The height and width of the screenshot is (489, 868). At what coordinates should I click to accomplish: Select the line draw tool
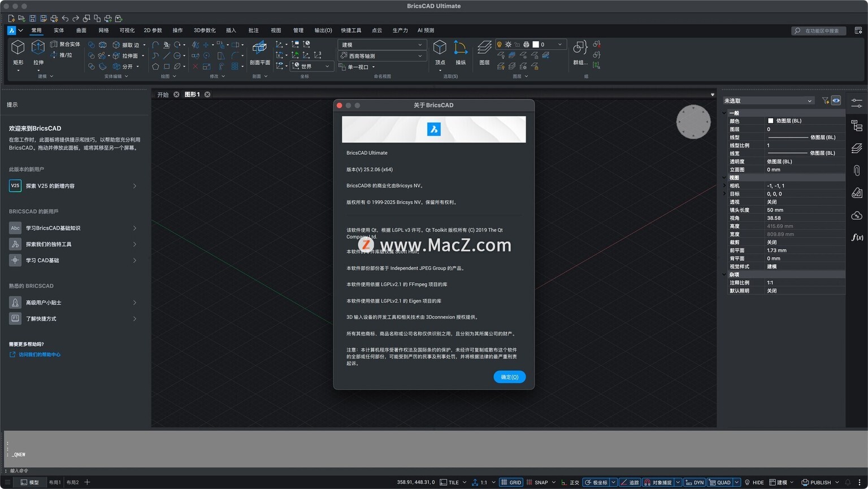(167, 55)
